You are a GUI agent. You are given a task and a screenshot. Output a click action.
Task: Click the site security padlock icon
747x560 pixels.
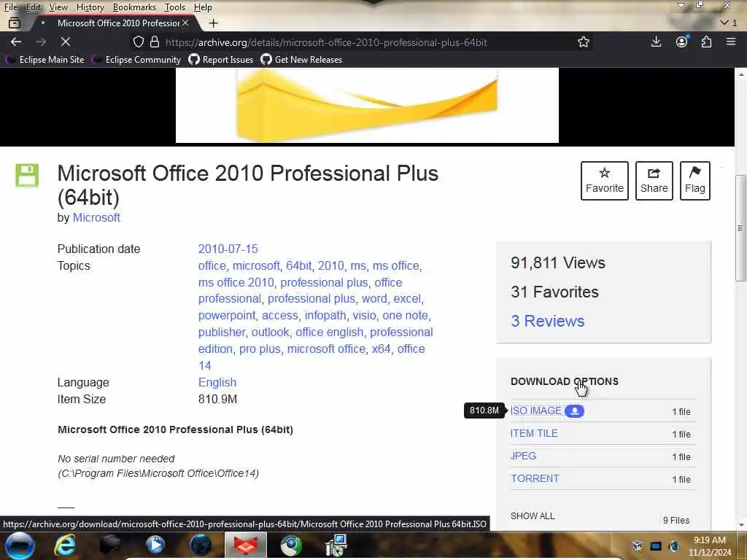click(155, 42)
